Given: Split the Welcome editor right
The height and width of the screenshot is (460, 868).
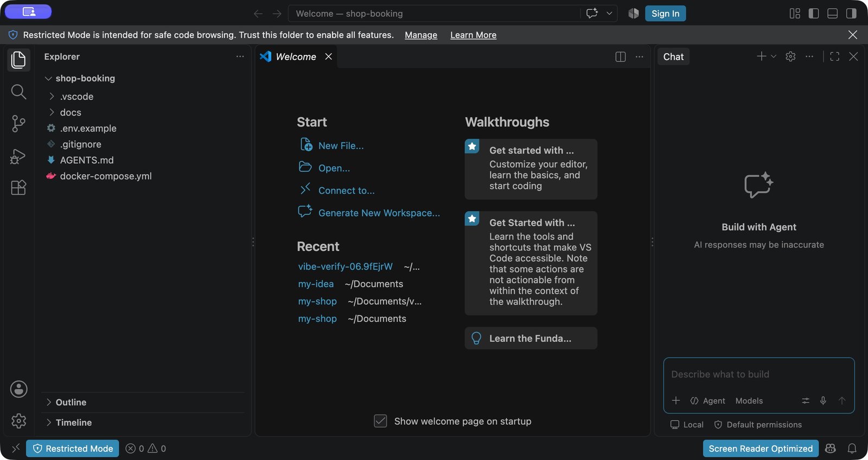Looking at the screenshot, I should (x=621, y=57).
